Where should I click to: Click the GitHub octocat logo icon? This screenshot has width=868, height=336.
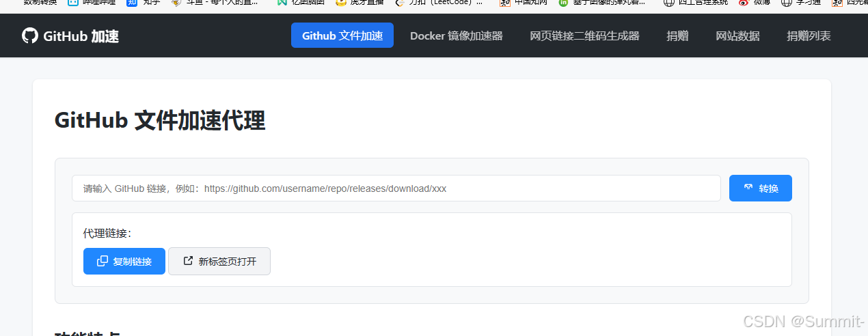(x=30, y=36)
